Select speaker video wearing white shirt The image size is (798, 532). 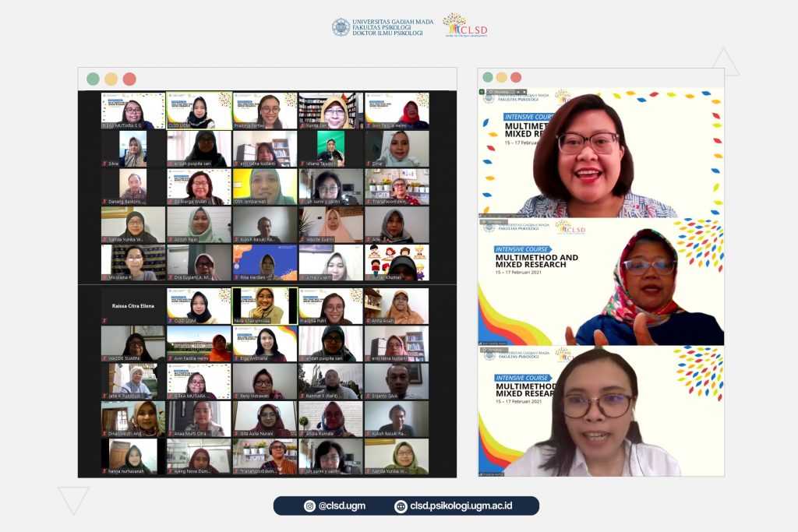[601, 411]
